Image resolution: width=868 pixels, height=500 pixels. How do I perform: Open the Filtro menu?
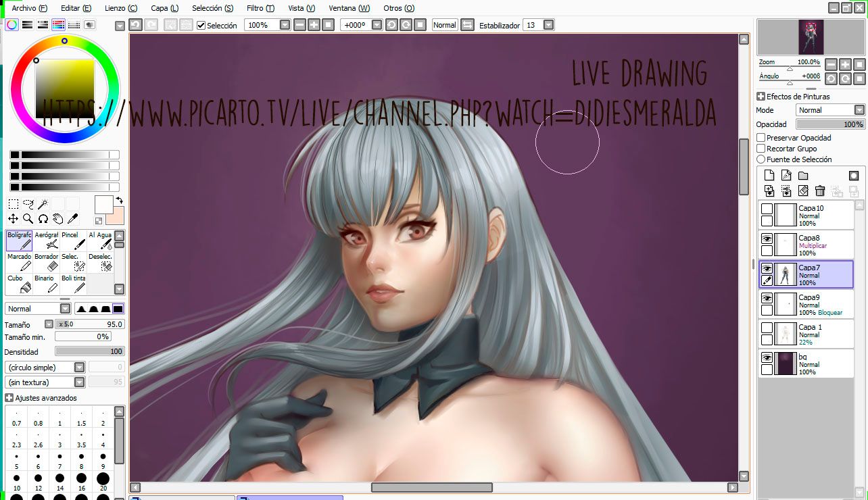(260, 8)
